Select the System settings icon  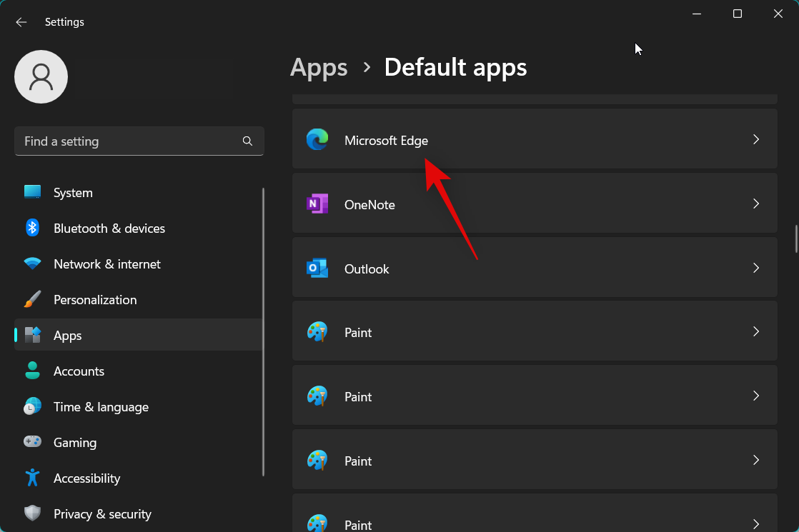point(32,191)
